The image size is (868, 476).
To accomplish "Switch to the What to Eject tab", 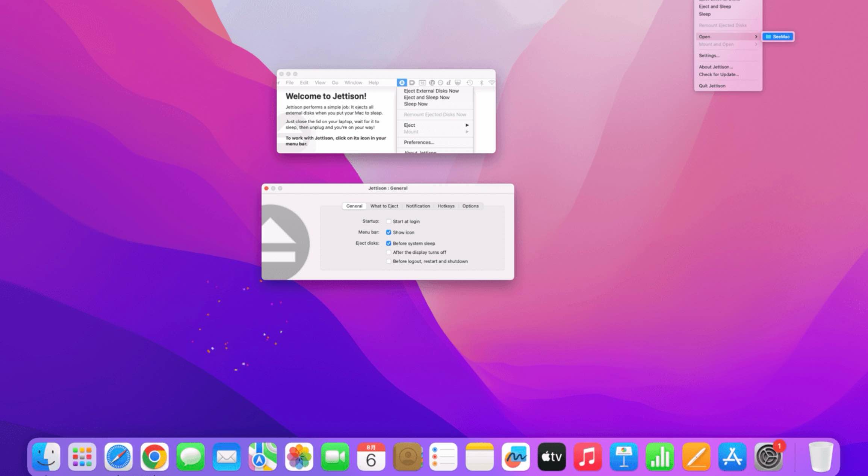I will (x=384, y=206).
